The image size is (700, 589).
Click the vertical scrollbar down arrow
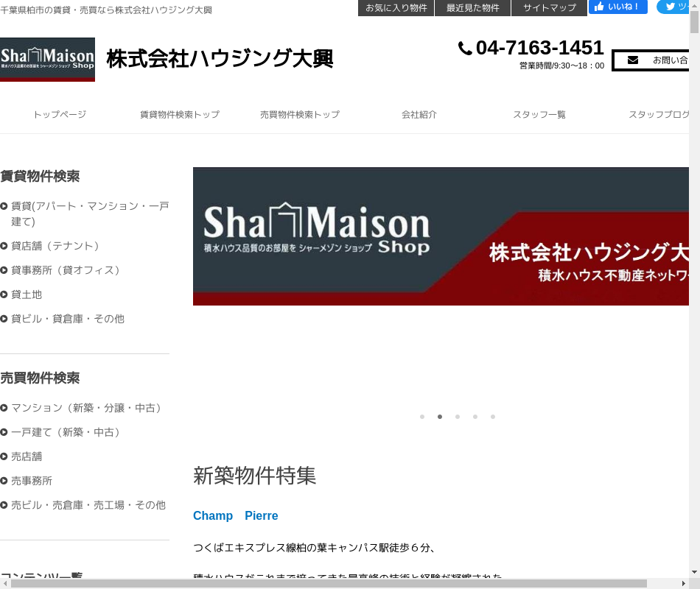pyautogui.click(x=694, y=571)
